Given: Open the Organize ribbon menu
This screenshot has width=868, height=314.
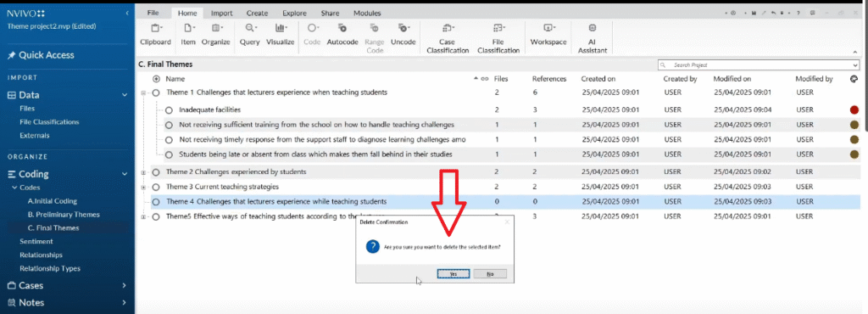Looking at the screenshot, I should click(x=215, y=34).
